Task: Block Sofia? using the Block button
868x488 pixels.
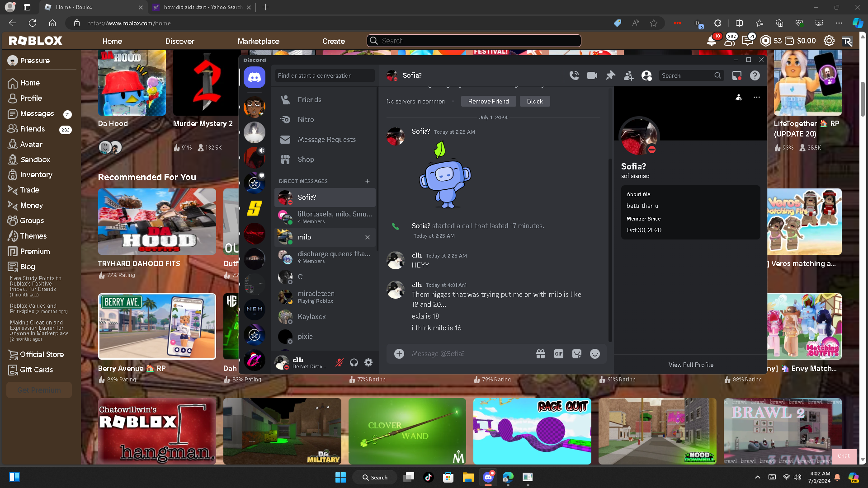Action: click(535, 101)
